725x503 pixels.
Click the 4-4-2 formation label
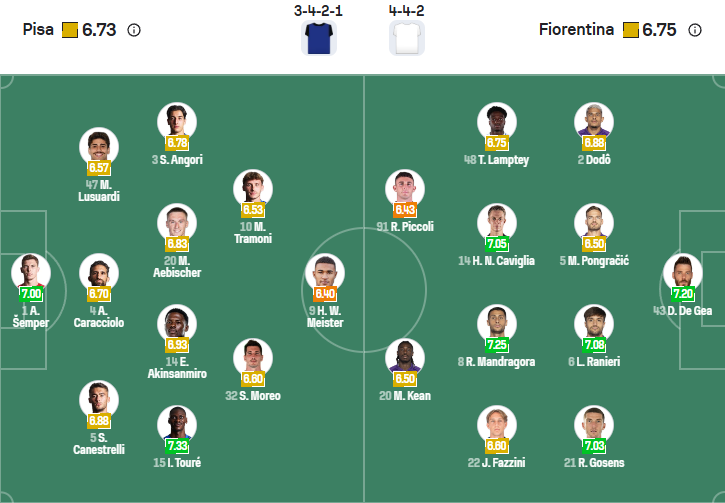click(x=406, y=10)
